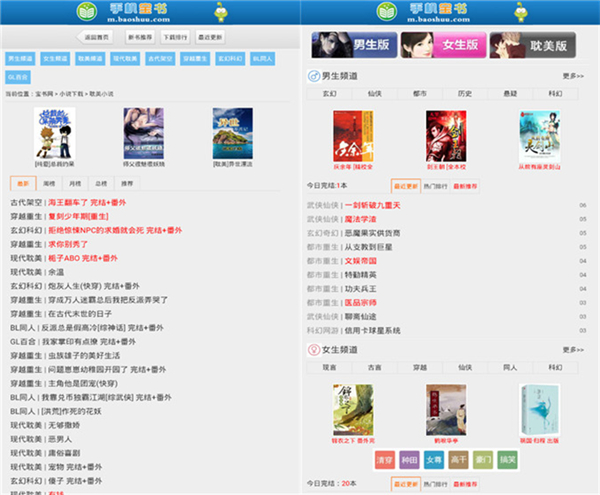This screenshot has height=495, width=600.
Task: Open the 锦衣之下 book cover
Action: click(x=353, y=410)
